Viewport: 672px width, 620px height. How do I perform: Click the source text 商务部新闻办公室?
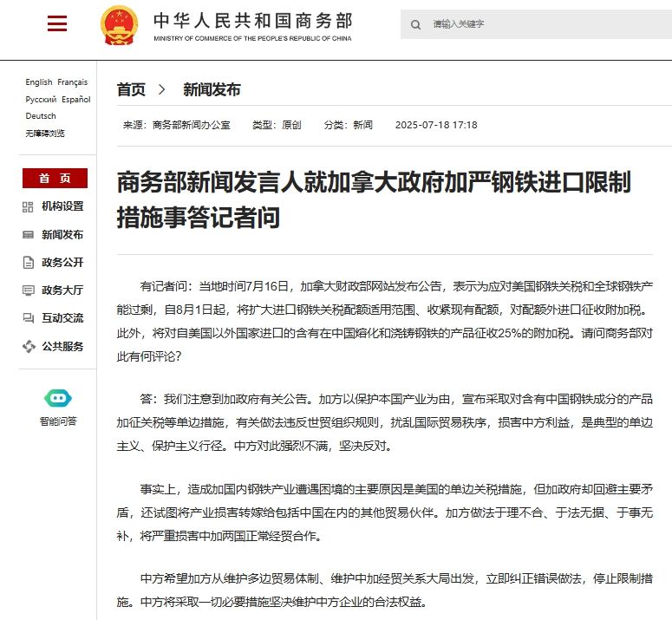click(192, 125)
